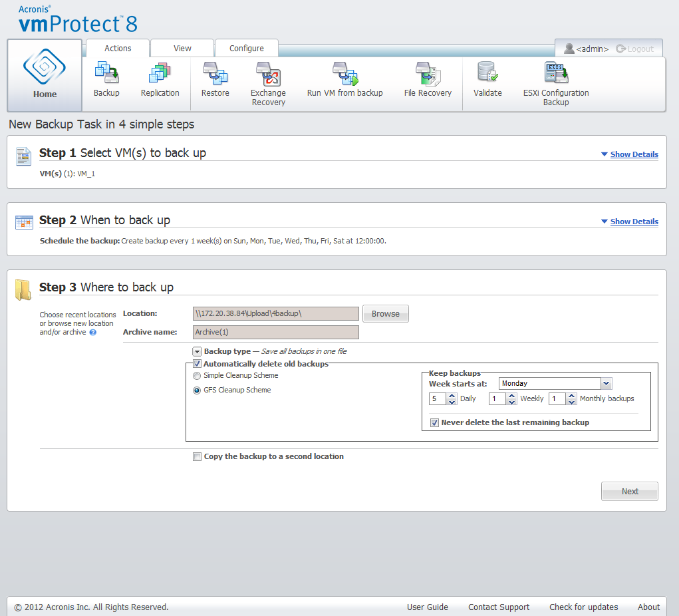Click the Acronis vmProtect 8 logo

coord(78,19)
